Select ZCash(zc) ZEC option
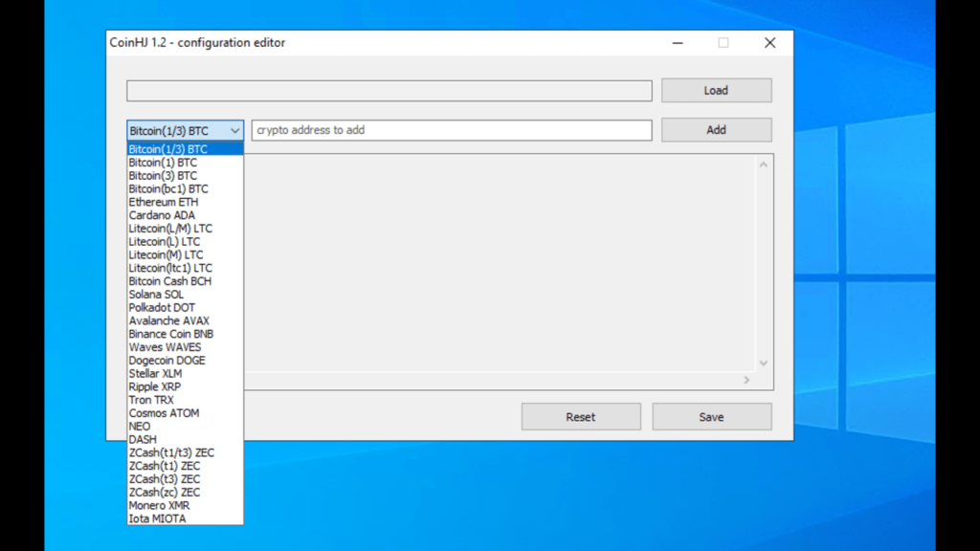 [x=185, y=493]
